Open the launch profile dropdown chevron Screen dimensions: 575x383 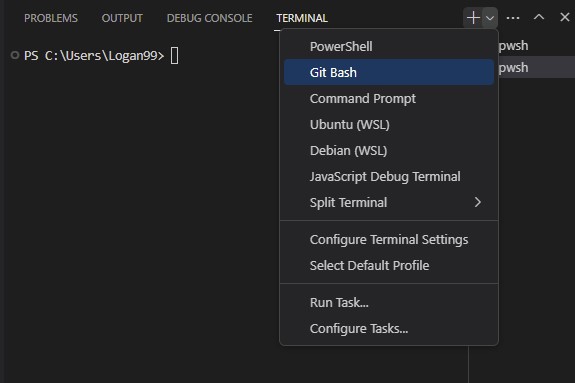(490, 18)
